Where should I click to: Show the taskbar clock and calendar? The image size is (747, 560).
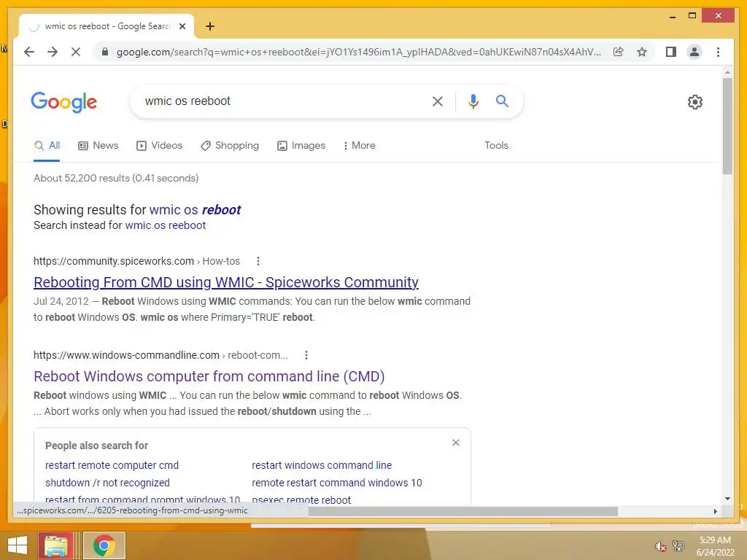(715, 546)
